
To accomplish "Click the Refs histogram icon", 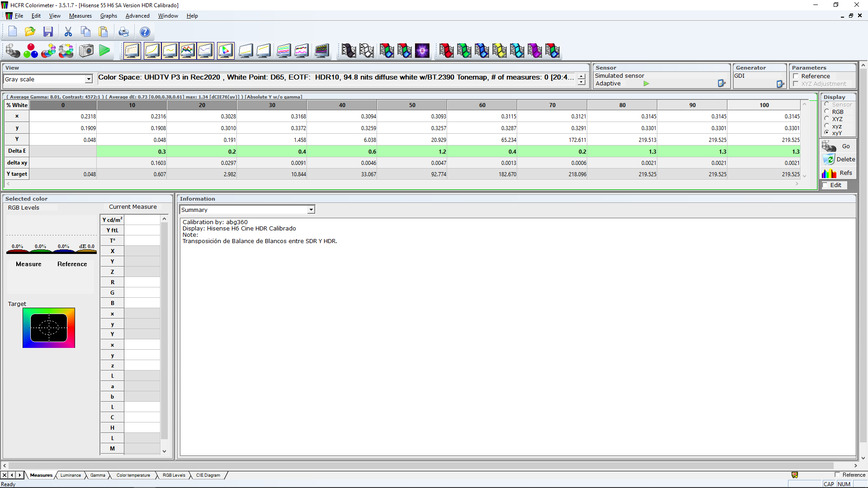I will click(829, 173).
